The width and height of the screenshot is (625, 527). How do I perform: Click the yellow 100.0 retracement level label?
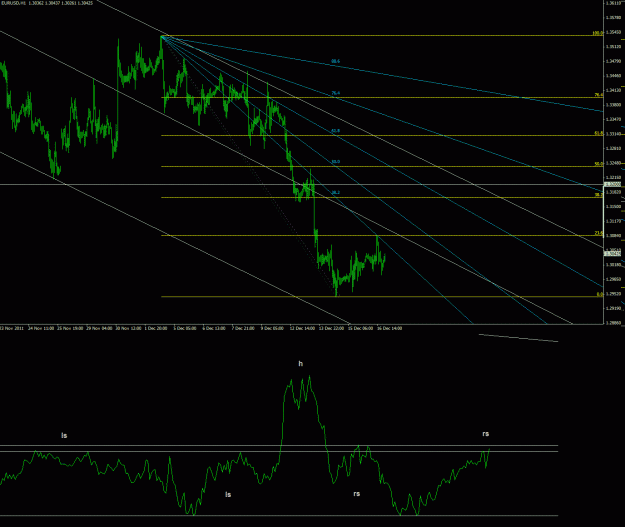(597, 33)
